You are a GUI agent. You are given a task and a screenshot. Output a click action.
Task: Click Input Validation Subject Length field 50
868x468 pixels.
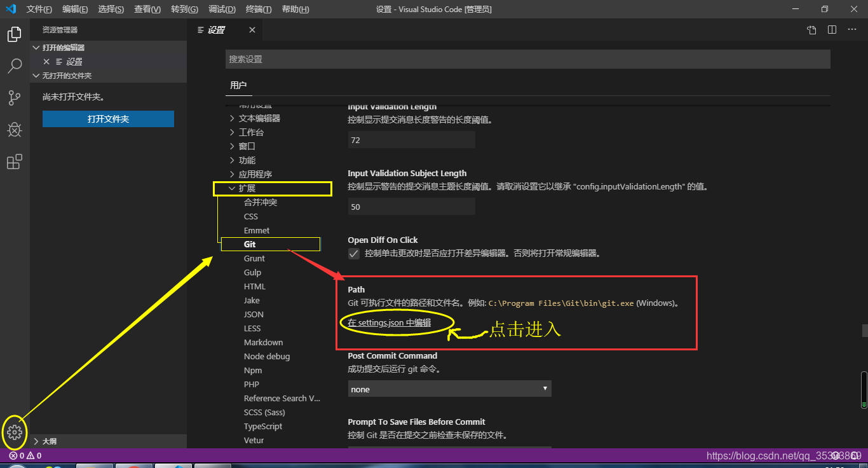(411, 207)
